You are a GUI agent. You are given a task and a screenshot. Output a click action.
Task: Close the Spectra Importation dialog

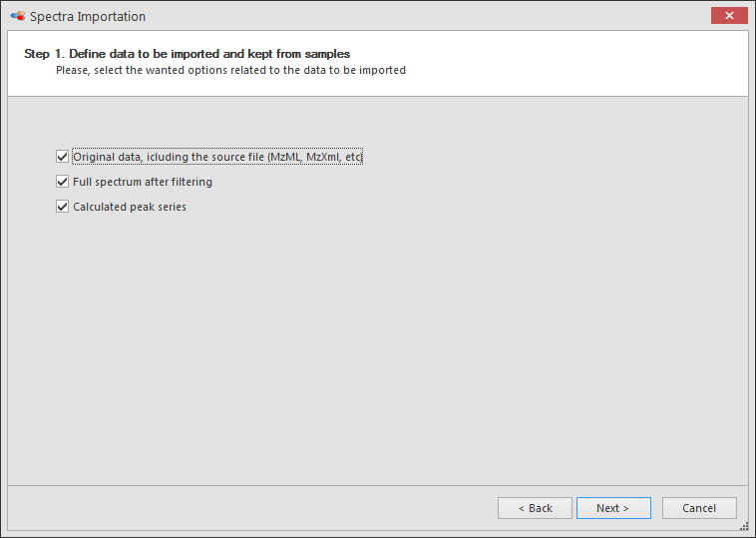pyautogui.click(x=729, y=15)
